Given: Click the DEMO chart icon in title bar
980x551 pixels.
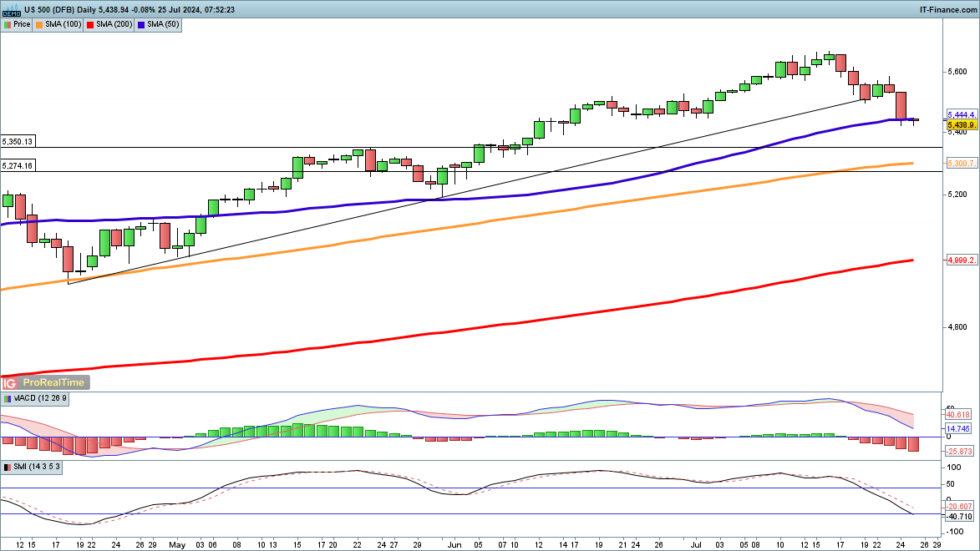Looking at the screenshot, I should (11, 10).
